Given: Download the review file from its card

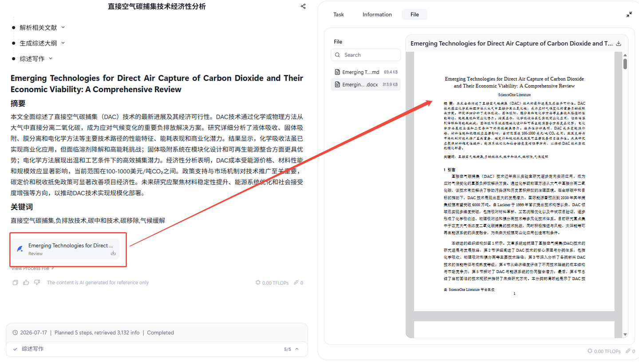Looking at the screenshot, I should point(113,253).
